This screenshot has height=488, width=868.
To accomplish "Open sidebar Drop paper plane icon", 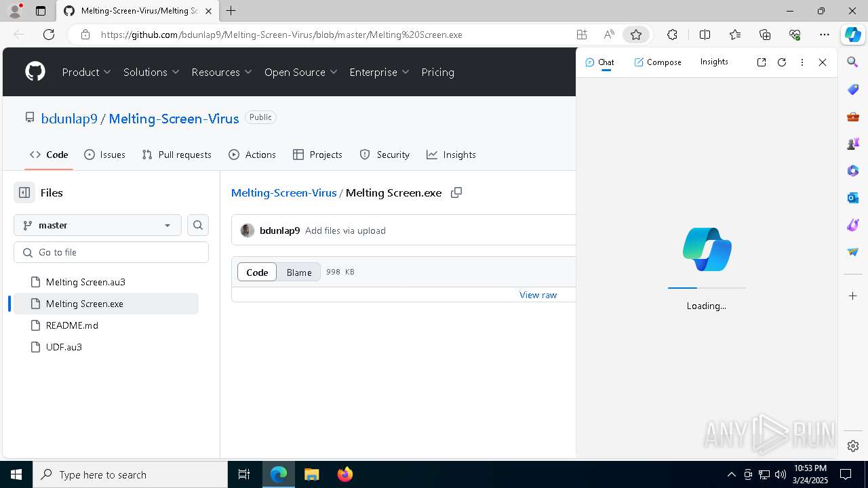I will click(853, 252).
